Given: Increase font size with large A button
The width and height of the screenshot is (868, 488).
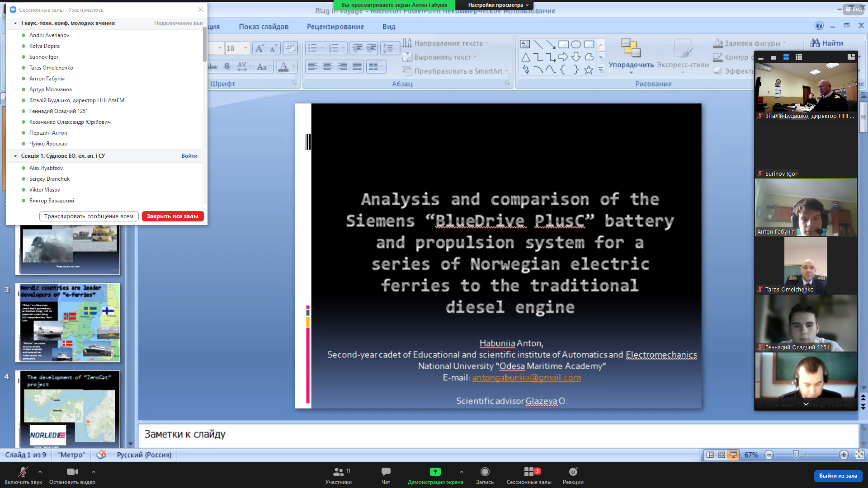Looking at the screenshot, I should (259, 48).
